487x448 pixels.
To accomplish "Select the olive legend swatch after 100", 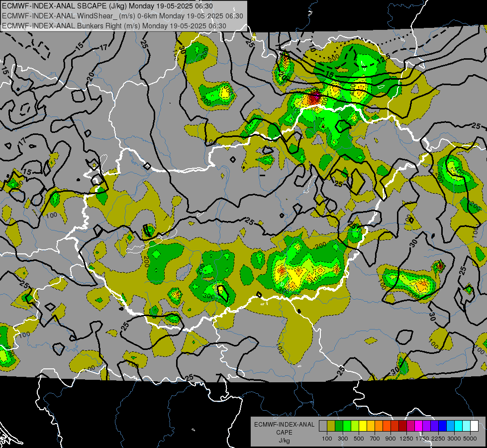I will coord(331,426).
